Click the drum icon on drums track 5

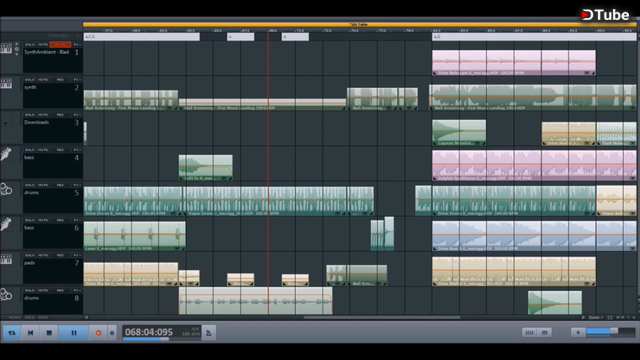6,189
